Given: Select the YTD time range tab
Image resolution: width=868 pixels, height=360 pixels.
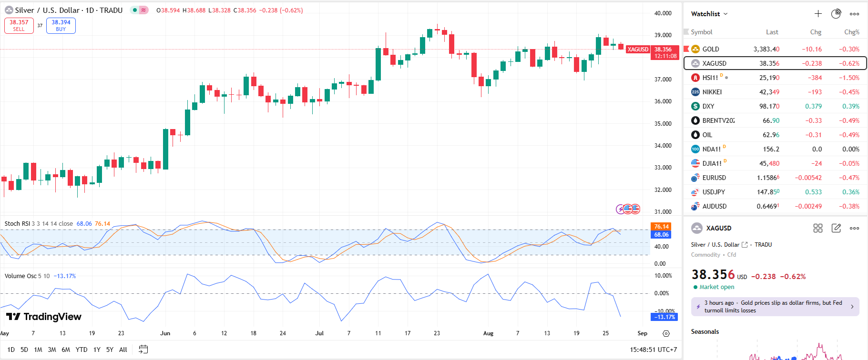Looking at the screenshot, I should [x=82, y=350].
